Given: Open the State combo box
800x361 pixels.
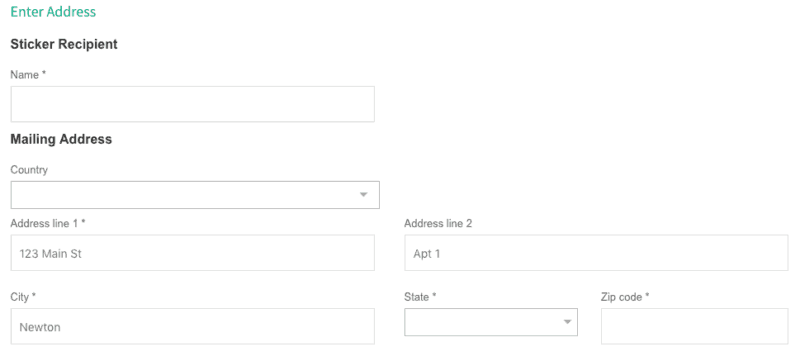Looking at the screenshot, I should (491, 322).
